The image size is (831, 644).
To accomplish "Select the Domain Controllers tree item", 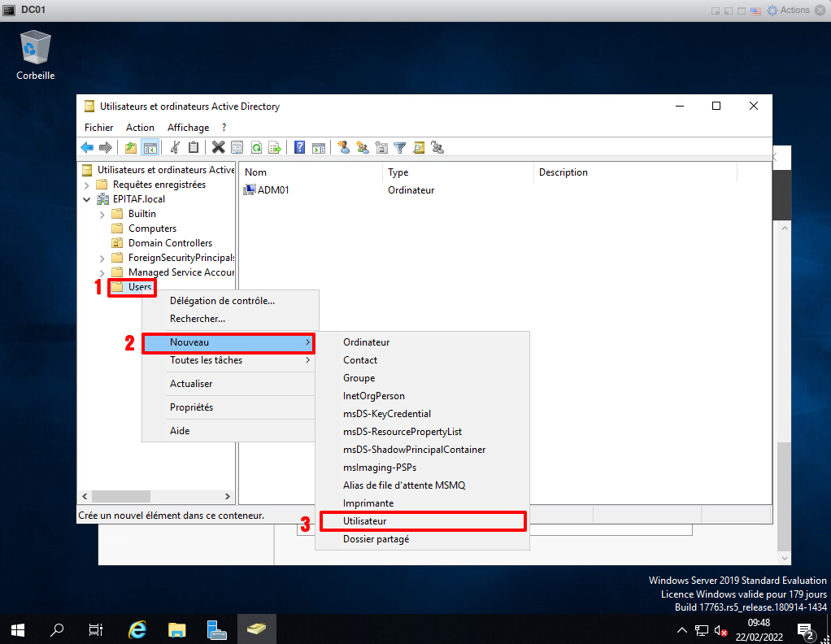I will click(x=170, y=243).
